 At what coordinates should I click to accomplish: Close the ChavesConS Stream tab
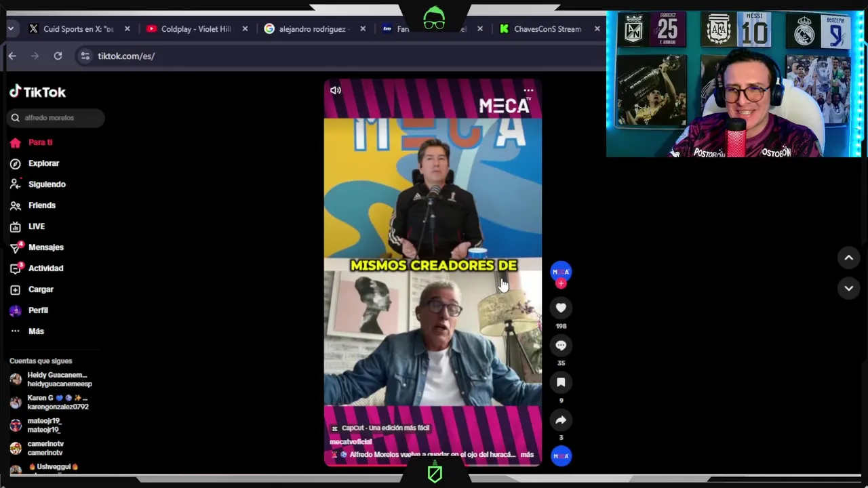pos(597,29)
